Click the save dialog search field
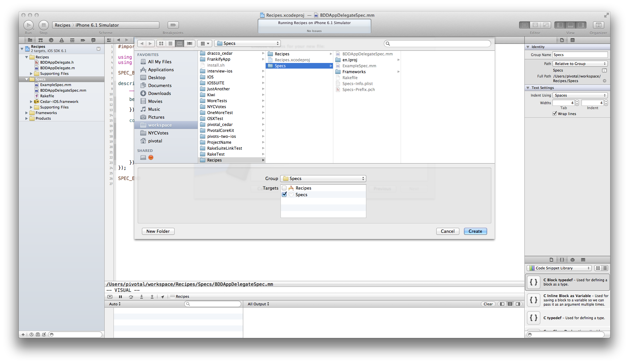 pos(437,44)
